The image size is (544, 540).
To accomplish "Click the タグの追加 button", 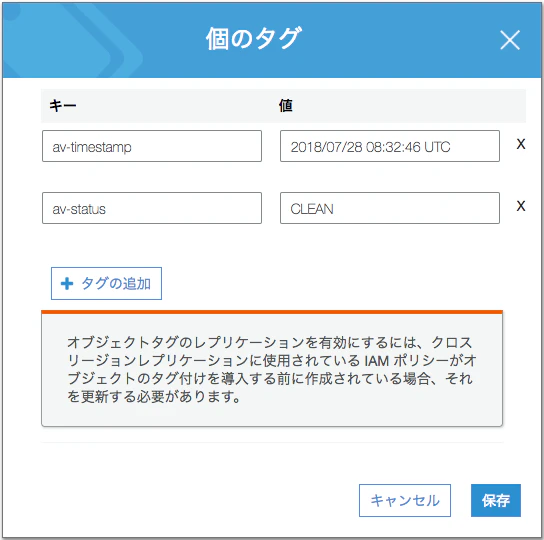I will [106, 284].
